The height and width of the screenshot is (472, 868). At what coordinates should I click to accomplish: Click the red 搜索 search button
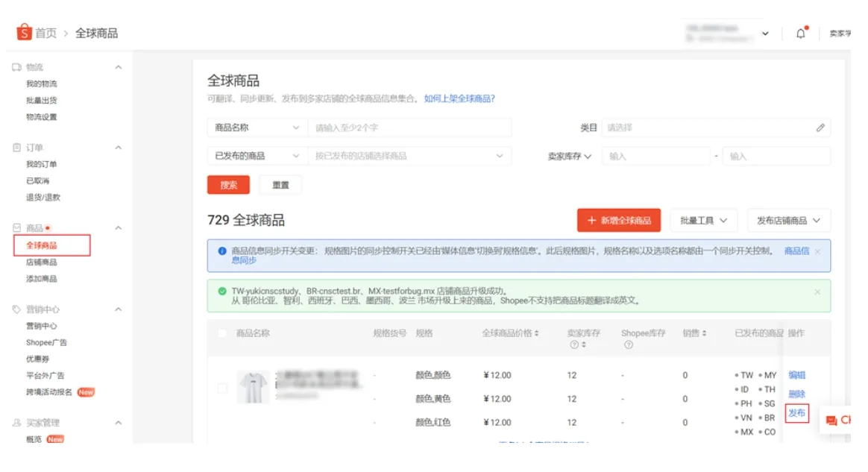click(x=227, y=184)
